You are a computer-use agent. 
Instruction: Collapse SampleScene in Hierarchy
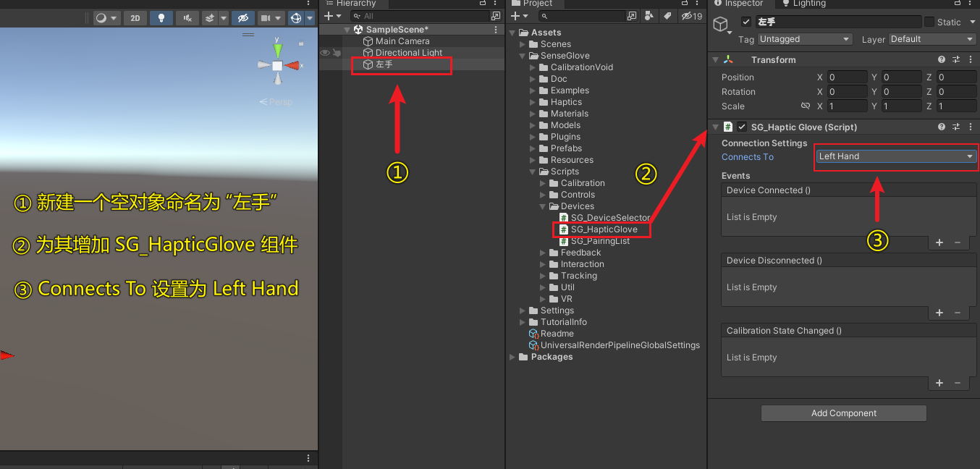pyautogui.click(x=347, y=30)
